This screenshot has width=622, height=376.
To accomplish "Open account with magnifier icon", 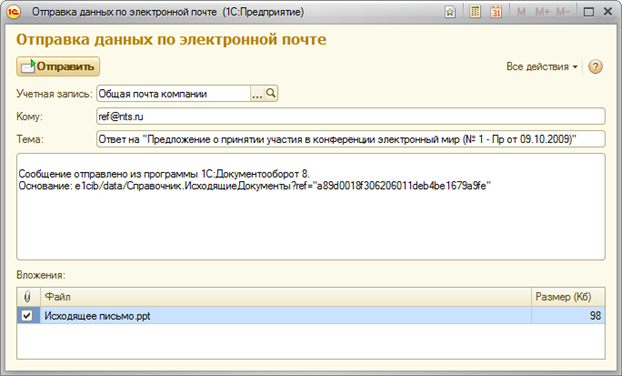I will point(271,94).
